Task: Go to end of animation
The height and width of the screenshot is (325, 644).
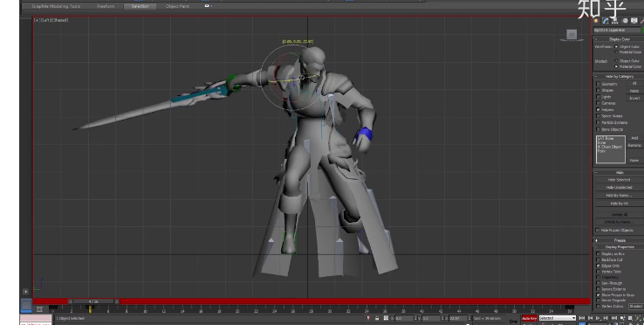Action: pos(614,318)
